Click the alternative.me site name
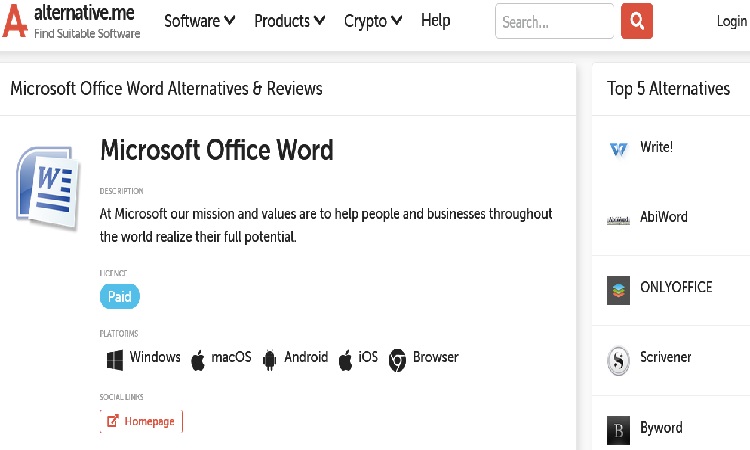The image size is (750, 450). [x=84, y=13]
